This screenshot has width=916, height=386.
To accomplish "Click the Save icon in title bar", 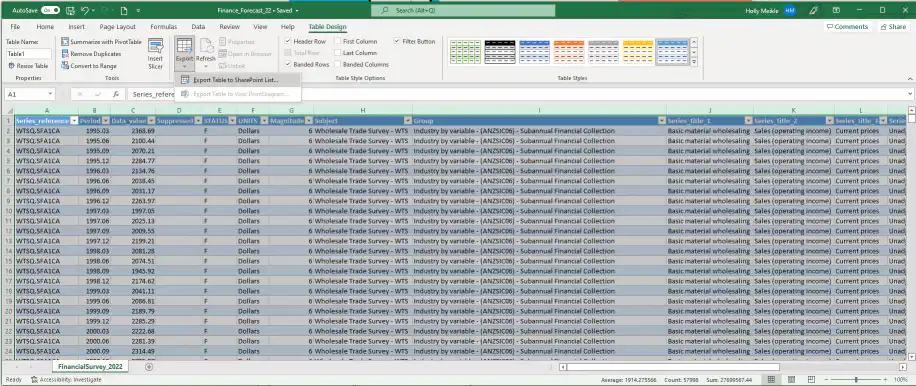I will click(70, 11).
